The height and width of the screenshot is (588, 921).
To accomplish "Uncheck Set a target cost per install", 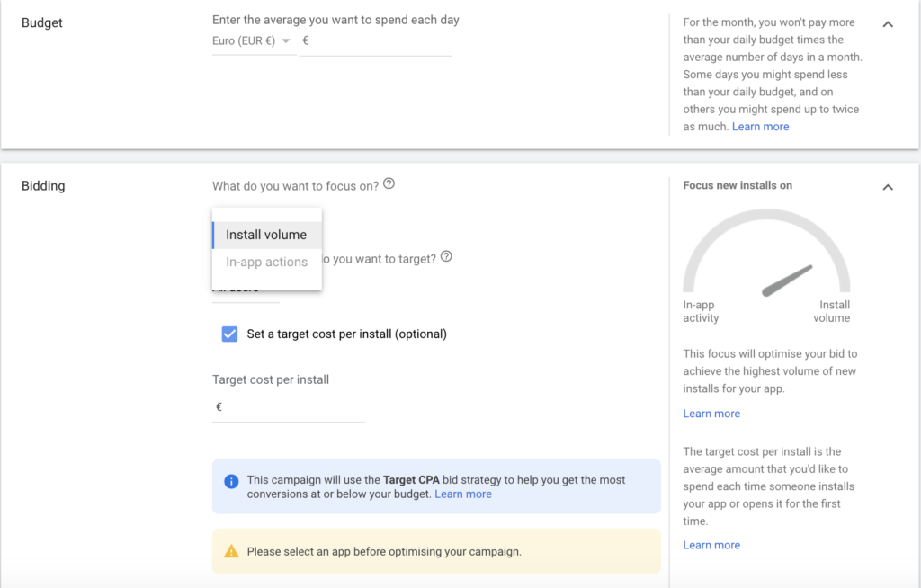I will click(229, 334).
